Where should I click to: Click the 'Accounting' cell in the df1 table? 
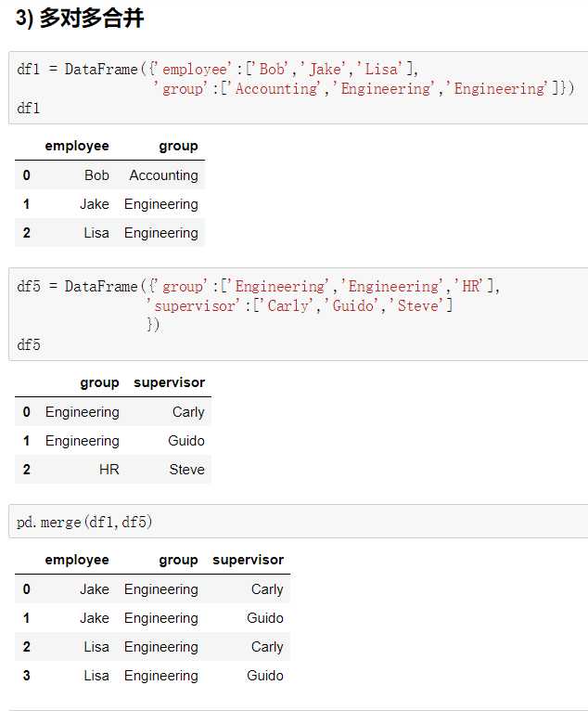coord(163,175)
